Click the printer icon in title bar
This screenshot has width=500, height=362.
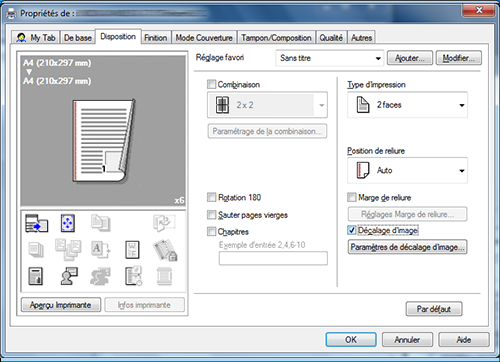click(x=11, y=14)
